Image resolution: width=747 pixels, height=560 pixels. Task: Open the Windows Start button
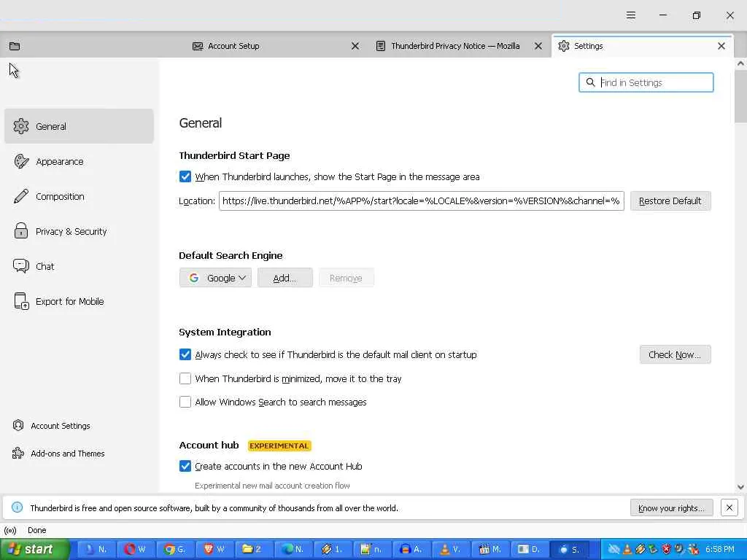tap(34, 549)
